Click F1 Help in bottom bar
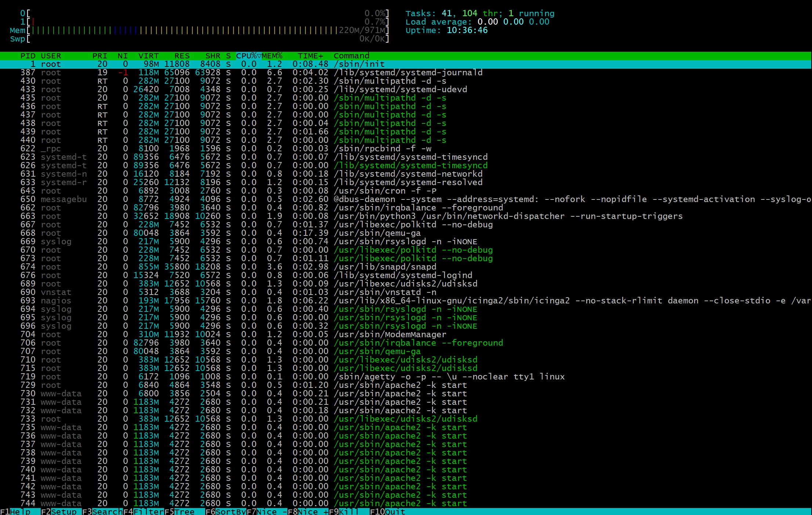Image resolution: width=812 pixels, height=515 pixels. tap(20, 512)
